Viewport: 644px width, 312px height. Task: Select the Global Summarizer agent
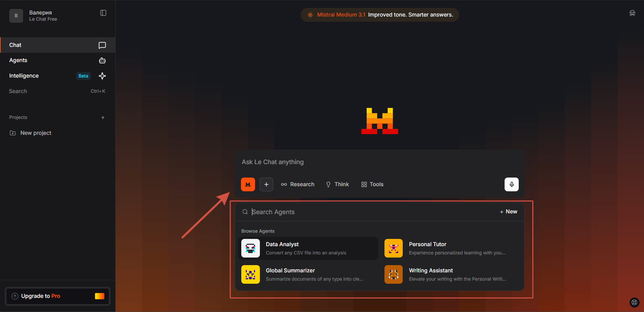click(x=308, y=274)
